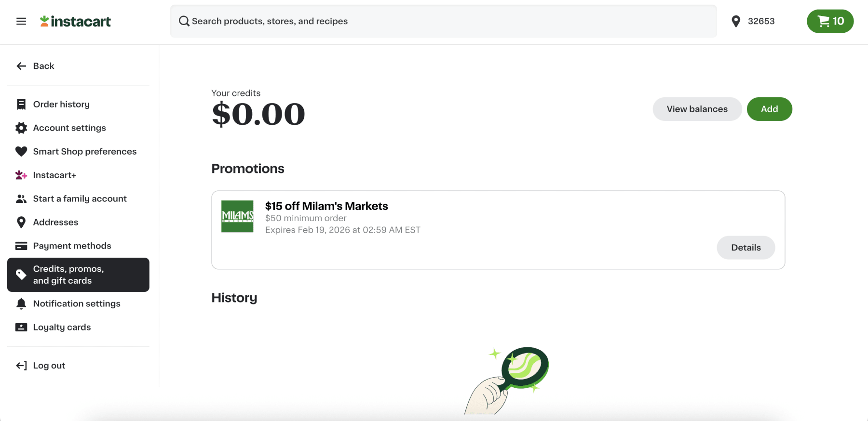This screenshot has width=868, height=421.
Task: Click the search products input field
Action: pos(443,21)
